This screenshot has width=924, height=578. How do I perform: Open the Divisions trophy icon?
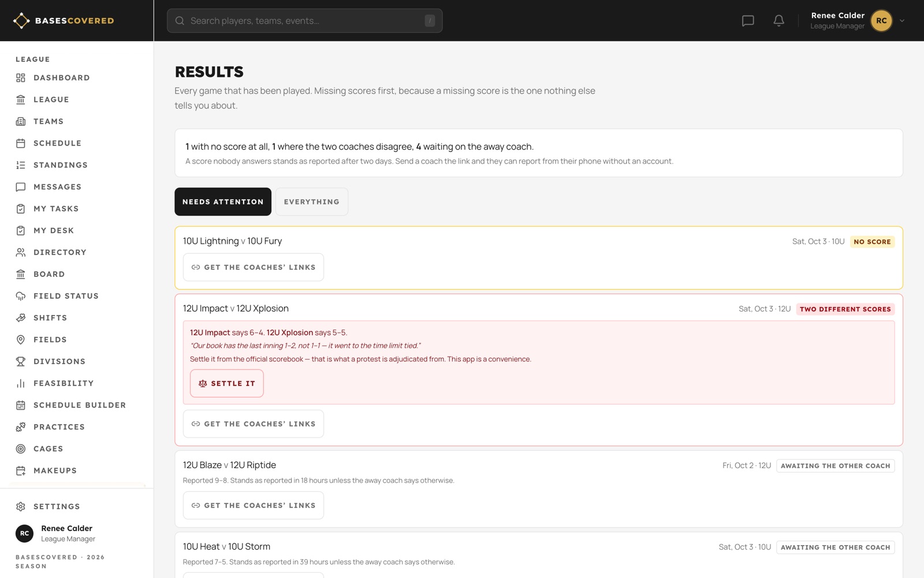(x=21, y=361)
